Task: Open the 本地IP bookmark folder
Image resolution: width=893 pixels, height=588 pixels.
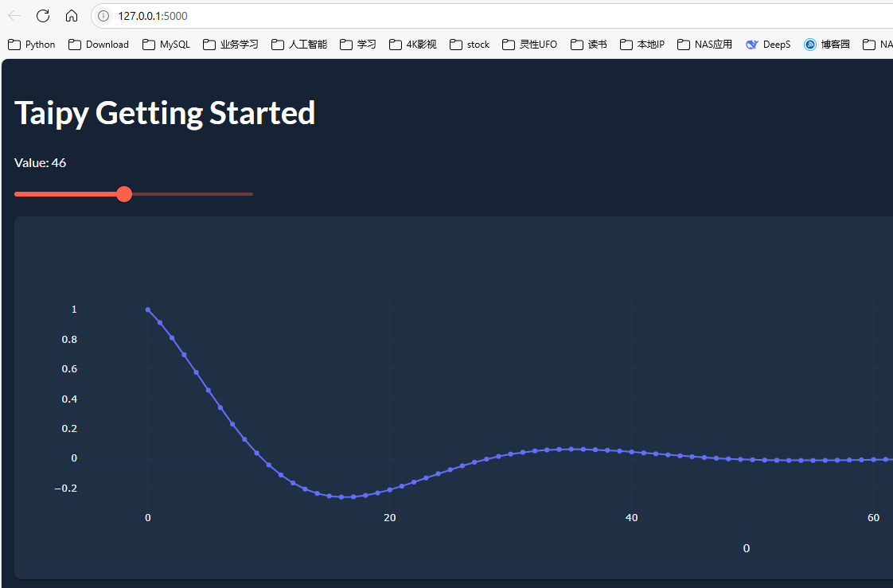Action: (x=642, y=45)
